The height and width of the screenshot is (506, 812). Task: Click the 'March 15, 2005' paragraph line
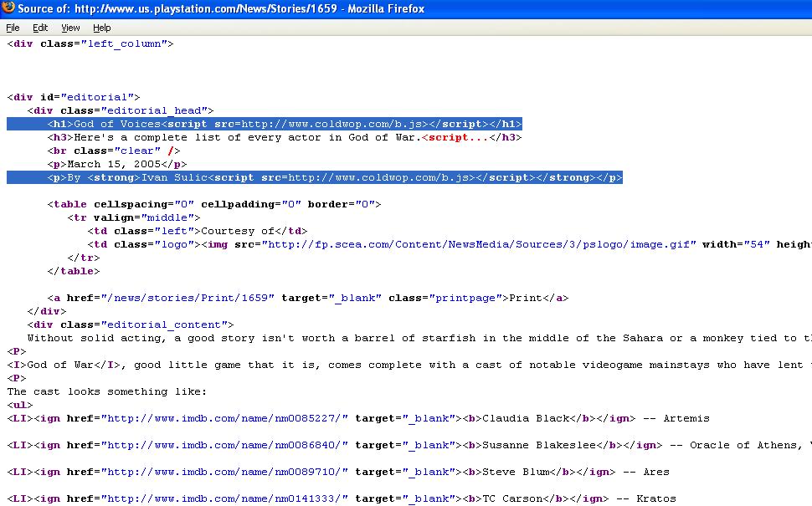pos(117,165)
